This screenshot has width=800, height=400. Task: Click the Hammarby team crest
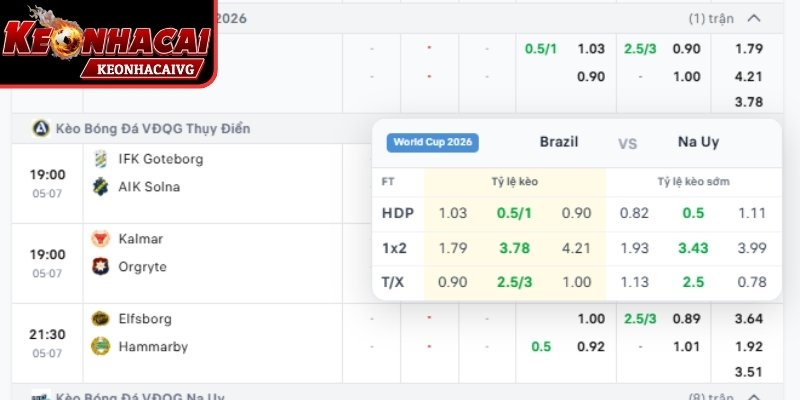click(100, 346)
